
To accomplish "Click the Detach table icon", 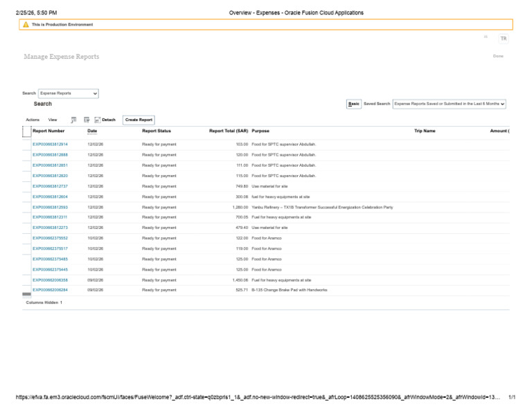I will (98, 120).
